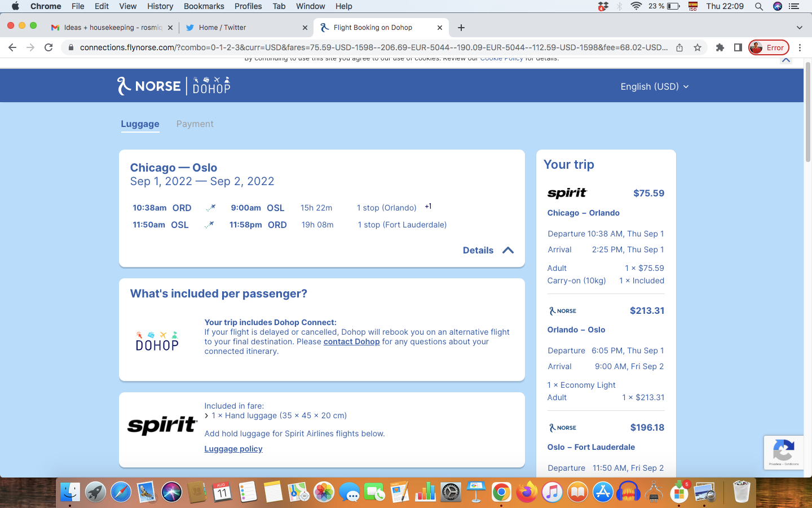Open the Chrome extensions puzzle icon
This screenshot has height=508, width=812.
coord(720,47)
